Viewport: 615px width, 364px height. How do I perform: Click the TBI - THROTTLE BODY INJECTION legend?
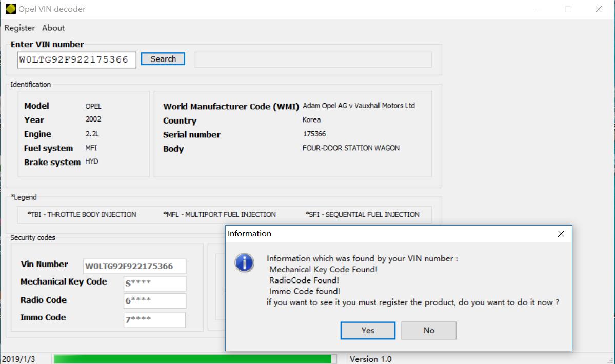[x=82, y=214]
